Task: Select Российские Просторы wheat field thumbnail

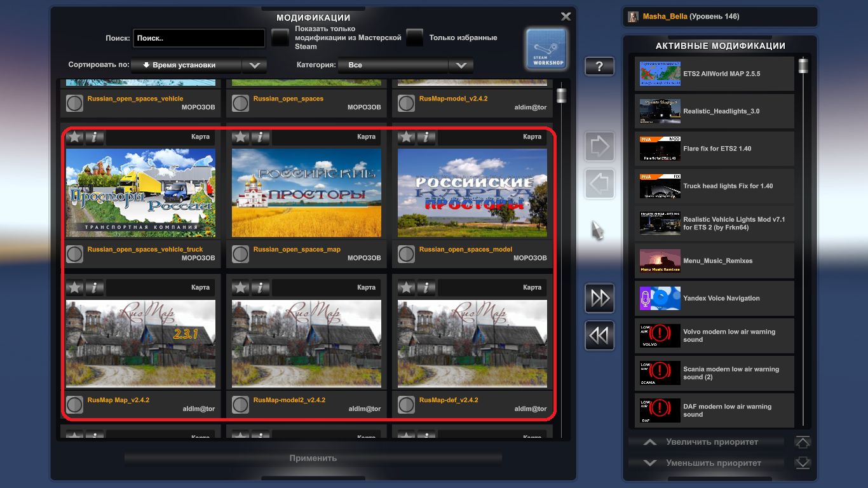Action: pyautogui.click(x=306, y=193)
